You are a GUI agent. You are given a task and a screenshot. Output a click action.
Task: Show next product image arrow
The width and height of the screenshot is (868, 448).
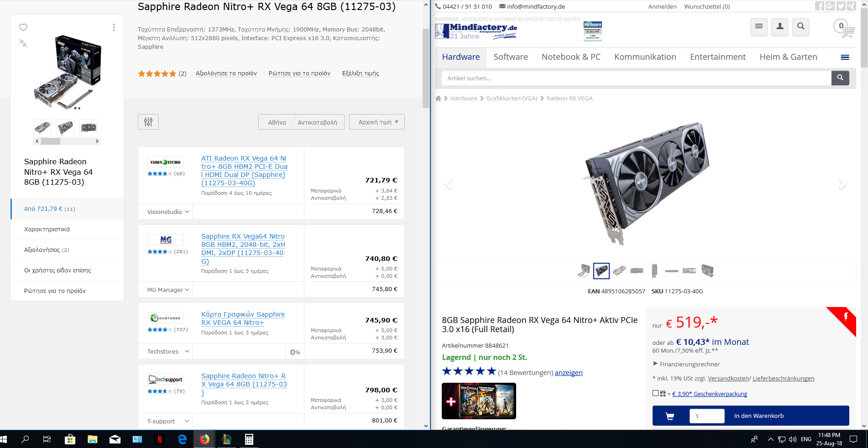[842, 183]
